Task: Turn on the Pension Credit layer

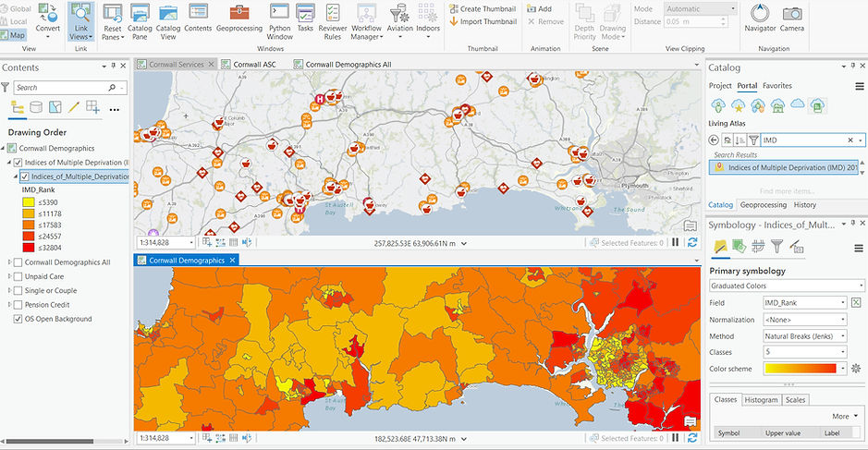Action: [x=18, y=305]
